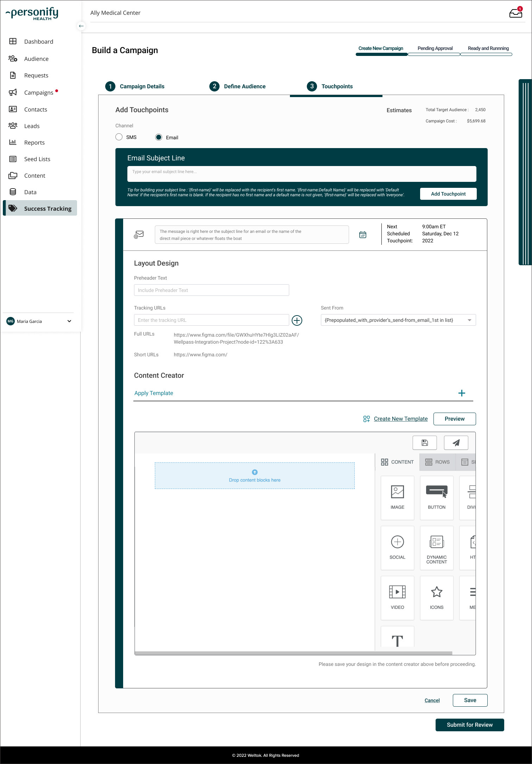532x764 pixels.
Task: Go to Define Audience step
Action: 237,86
